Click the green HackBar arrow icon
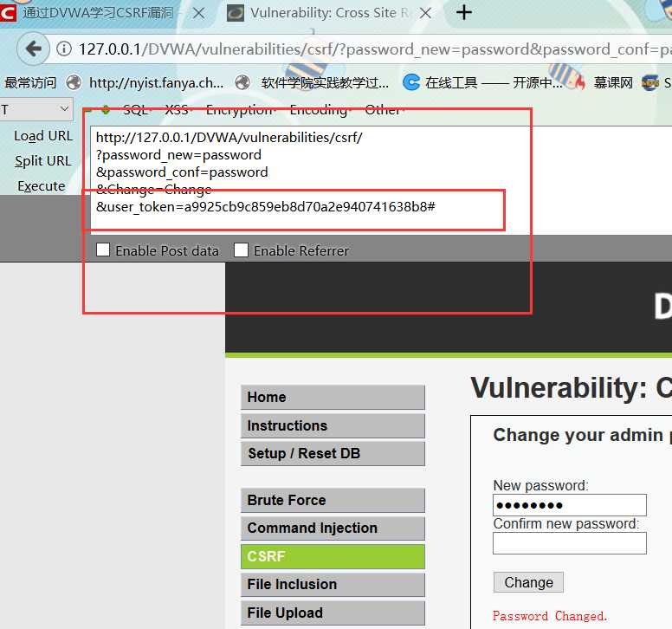The image size is (672, 629). point(106,110)
